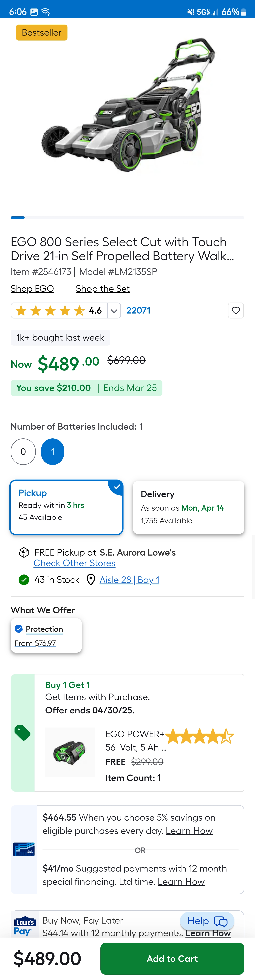Tap the image carousel progress bar

pyautogui.click(x=127, y=218)
